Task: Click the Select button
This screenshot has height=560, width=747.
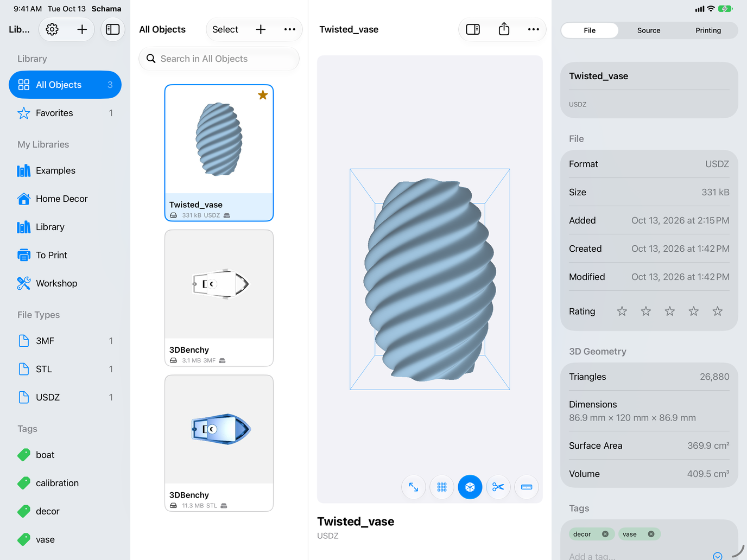Action: coord(225,29)
